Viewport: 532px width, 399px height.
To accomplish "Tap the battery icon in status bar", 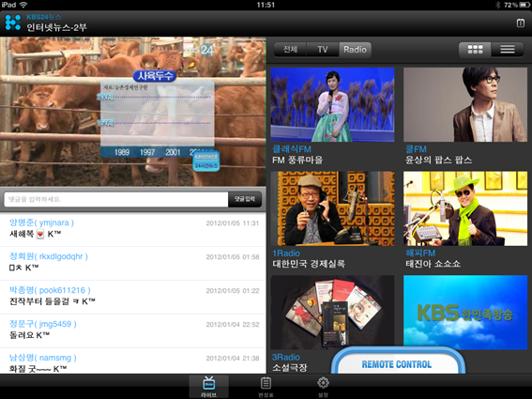I will coord(524,5).
